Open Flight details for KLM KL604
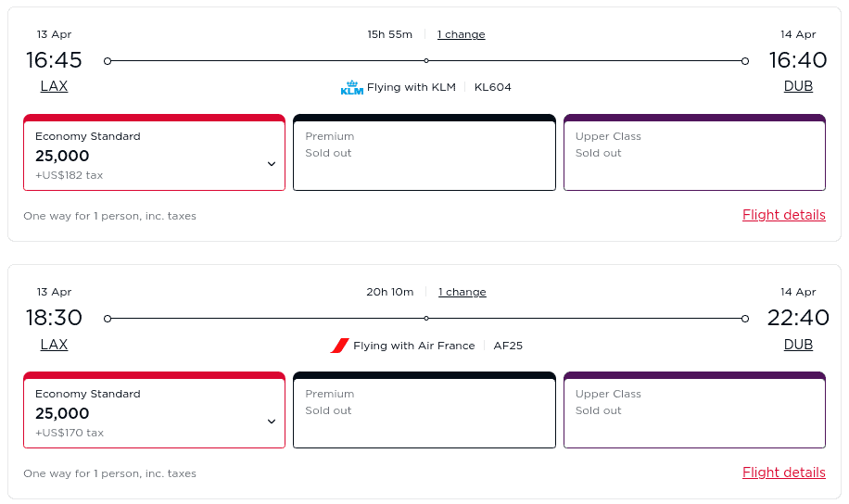The image size is (849, 504). tap(783, 215)
